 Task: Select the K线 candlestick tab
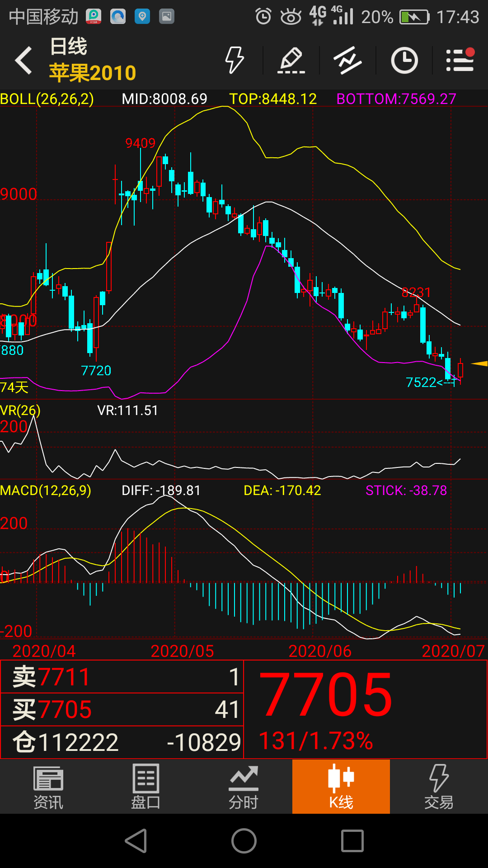341,787
